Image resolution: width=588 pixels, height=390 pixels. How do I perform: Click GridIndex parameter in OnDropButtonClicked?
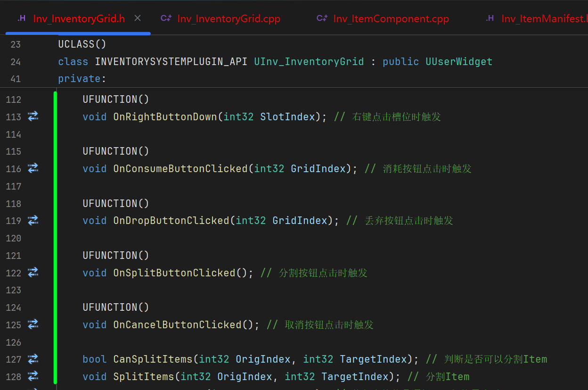click(x=300, y=221)
